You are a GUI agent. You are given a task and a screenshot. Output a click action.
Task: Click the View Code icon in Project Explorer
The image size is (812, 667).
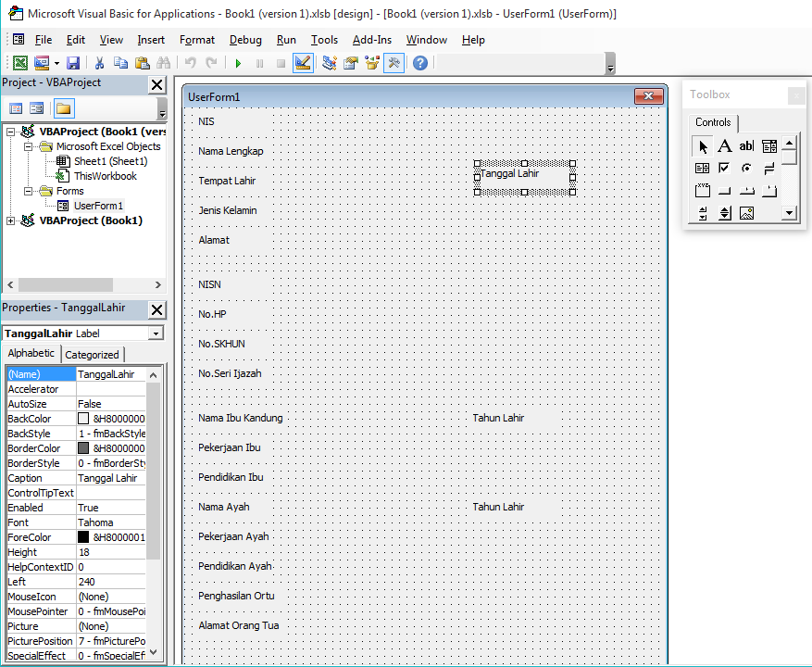[x=15, y=107]
